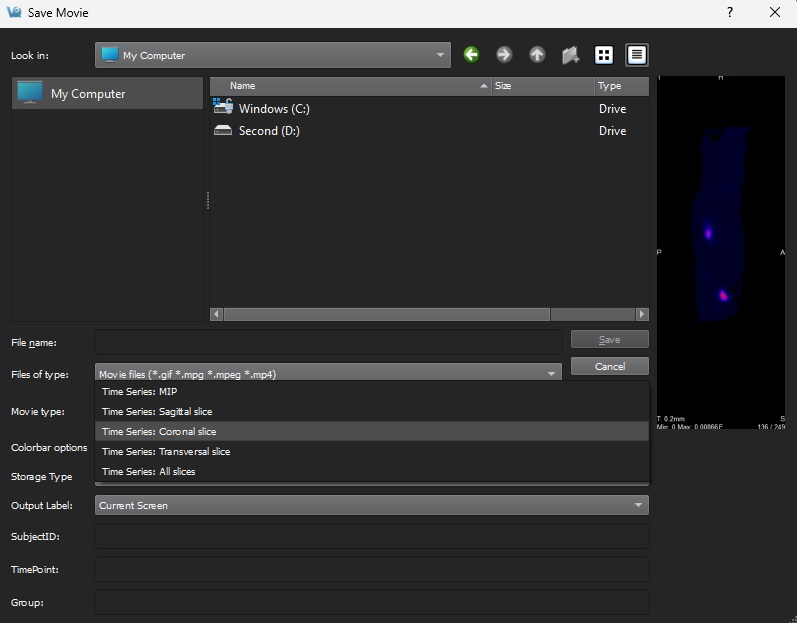The height and width of the screenshot is (623, 797).
Task: Click the File name text field
Action: 328,342
